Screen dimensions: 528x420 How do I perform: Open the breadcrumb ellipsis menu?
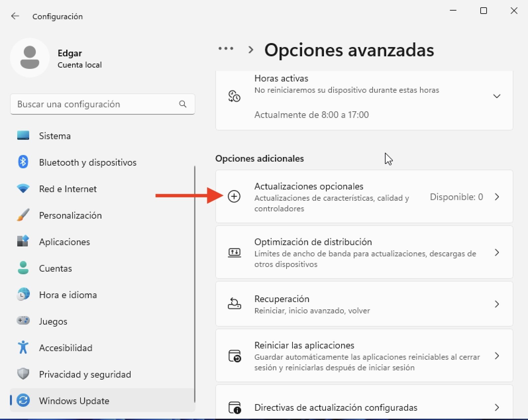(x=226, y=49)
